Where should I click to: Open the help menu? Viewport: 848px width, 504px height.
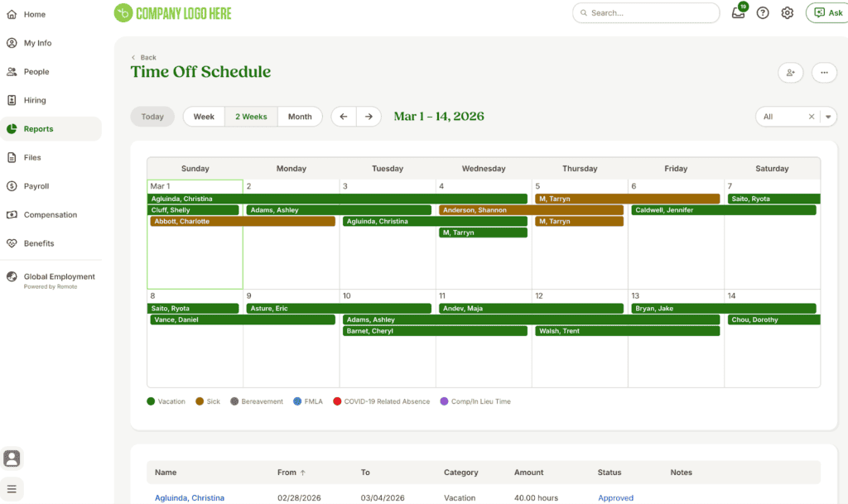coord(763,12)
